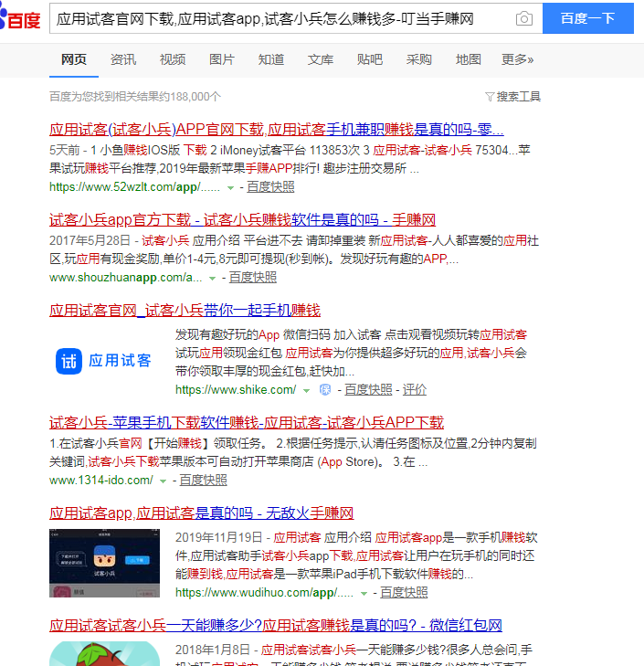This screenshot has width=644, height=666.
Task: Click the 应用试客 logo thumbnail
Action: (103, 361)
